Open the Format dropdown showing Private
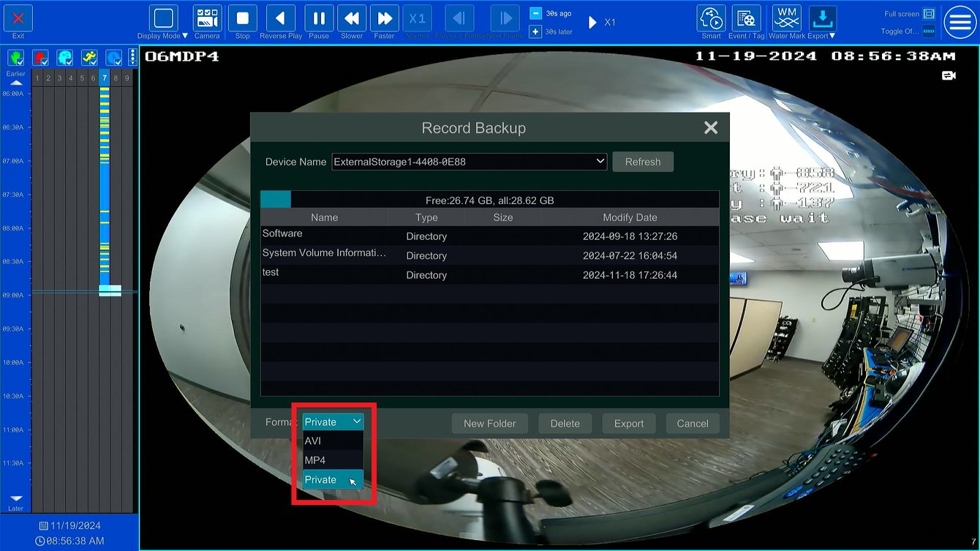This screenshot has width=980, height=551. tap(333, 421)
